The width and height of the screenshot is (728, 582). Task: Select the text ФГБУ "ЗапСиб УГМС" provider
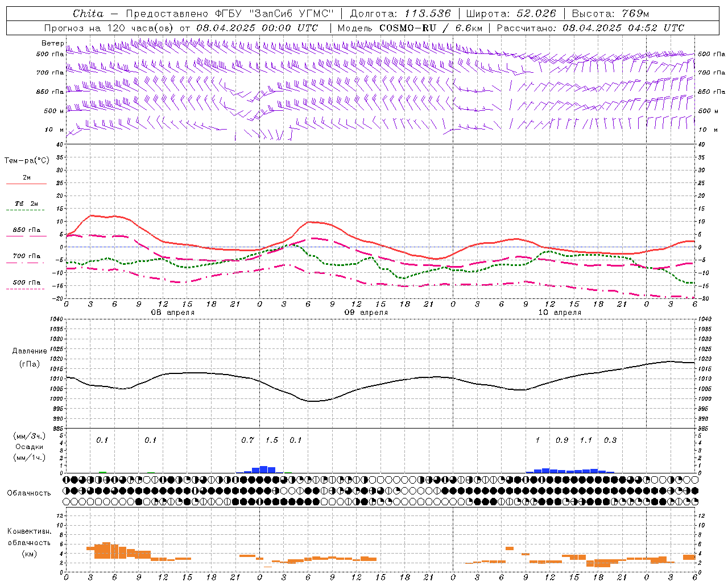[x=275, y=14]
